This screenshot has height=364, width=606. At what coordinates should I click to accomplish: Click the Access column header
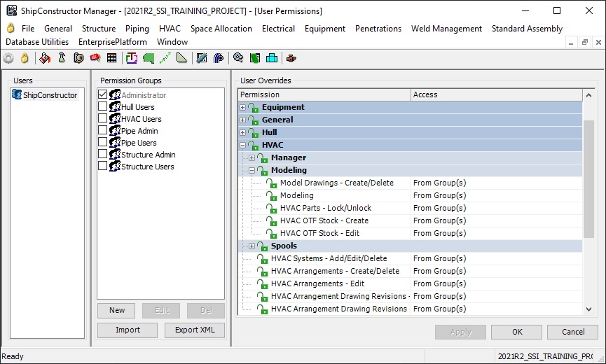[x=497, y=94]
